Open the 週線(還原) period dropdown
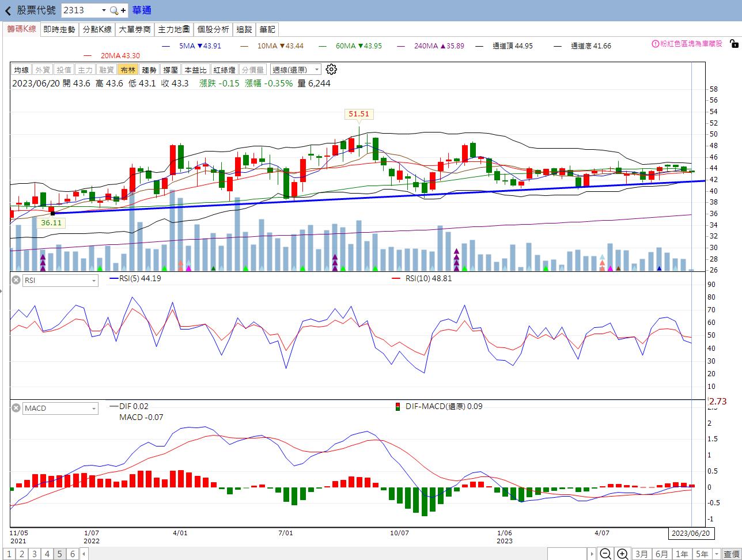742x560 pixels. point(296,70)
